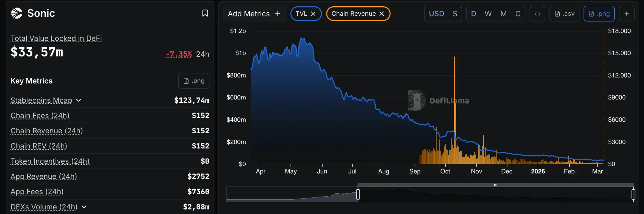644x214 pixels.
Task: Download chart data as .csv
Action: click(564, 14)
